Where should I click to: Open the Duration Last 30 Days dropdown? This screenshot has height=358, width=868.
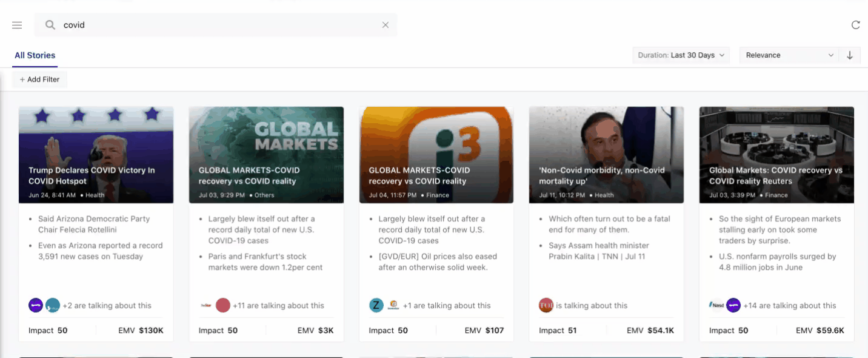681,55
